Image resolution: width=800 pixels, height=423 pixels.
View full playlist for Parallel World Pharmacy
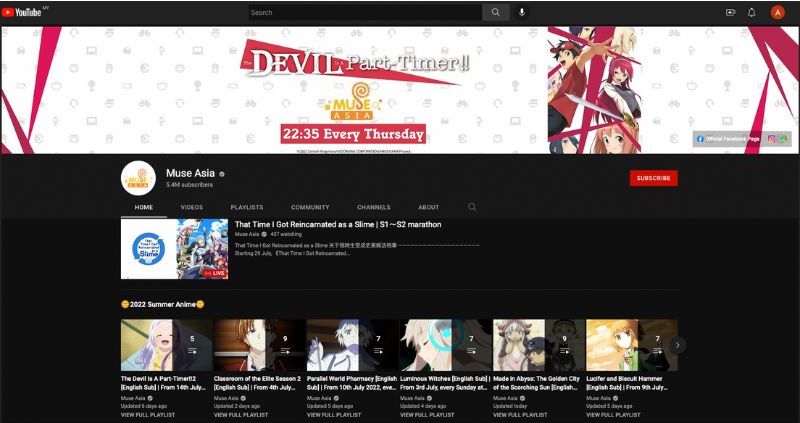pos(334,415)
